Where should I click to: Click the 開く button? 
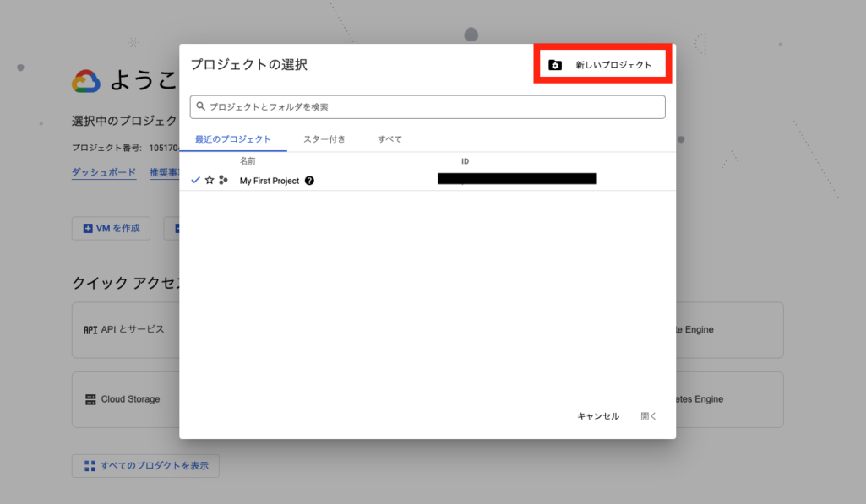click(x=648, y=415)
